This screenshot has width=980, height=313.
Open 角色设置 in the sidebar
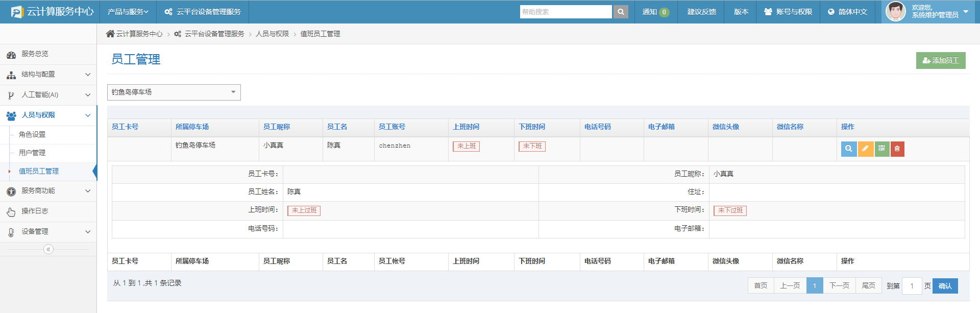(32, 134)
